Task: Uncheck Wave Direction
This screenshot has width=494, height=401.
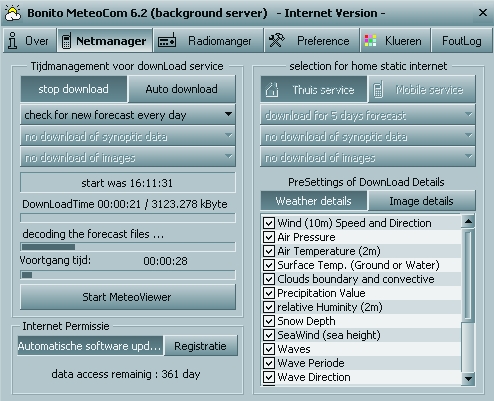Action: pos(269,377)
